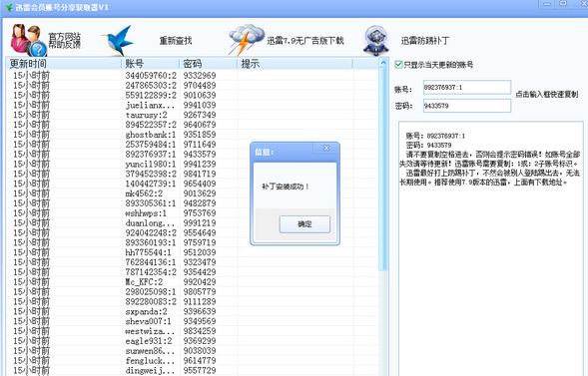Select account row 892376937:1
588x376 pixels.
click(x=193, y=154)
